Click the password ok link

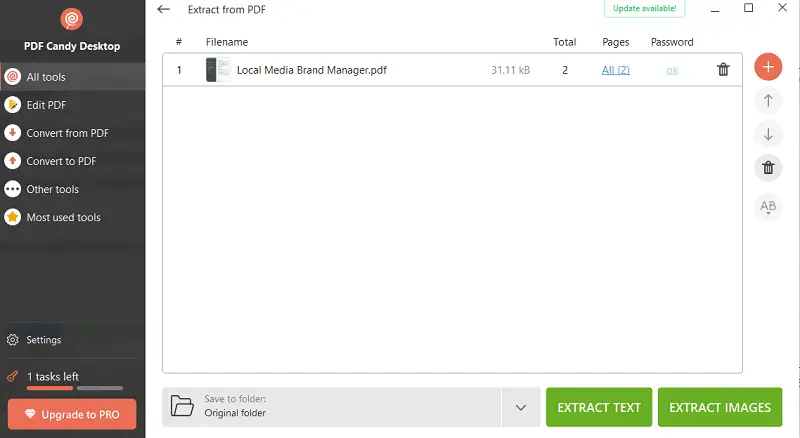coord(672,70)
